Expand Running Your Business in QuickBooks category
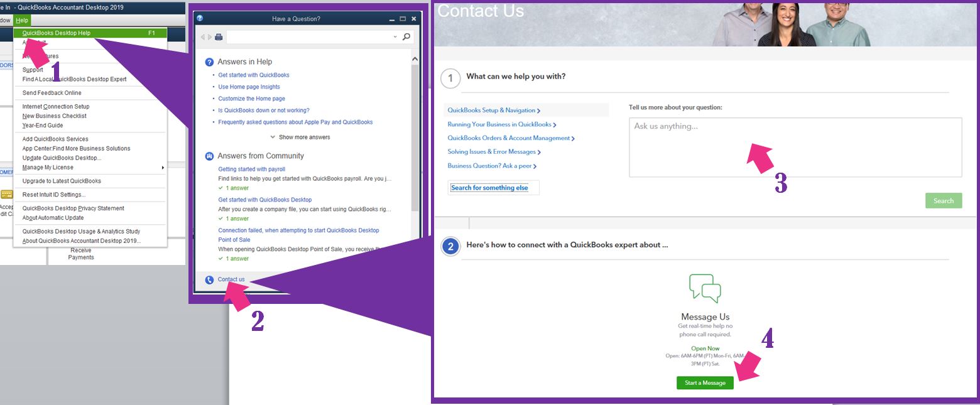Screen dimensions: 980x405 [502, 124]
